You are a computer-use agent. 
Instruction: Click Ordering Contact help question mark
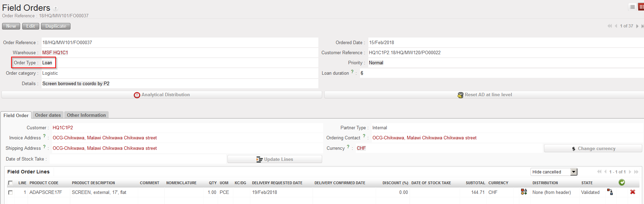[x=364, y=136]
